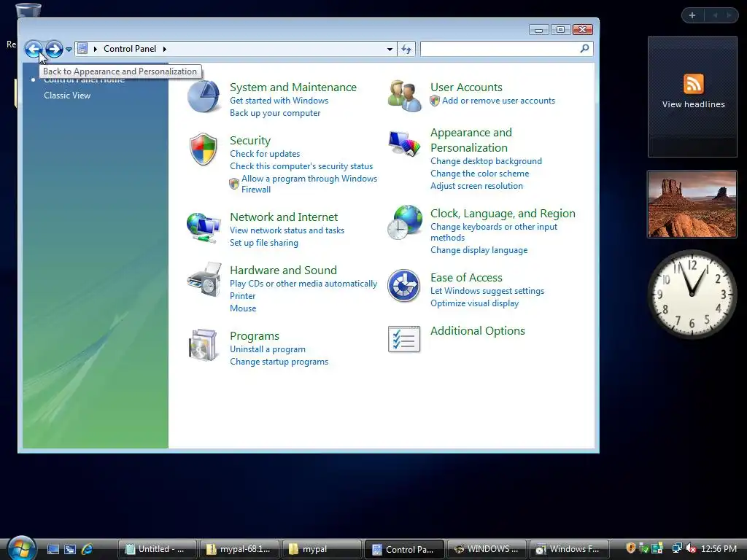The width and height of the screenshot is (747, 560).
Task: Click the Control Panel icon in address bar
Action: click(82, 48)
